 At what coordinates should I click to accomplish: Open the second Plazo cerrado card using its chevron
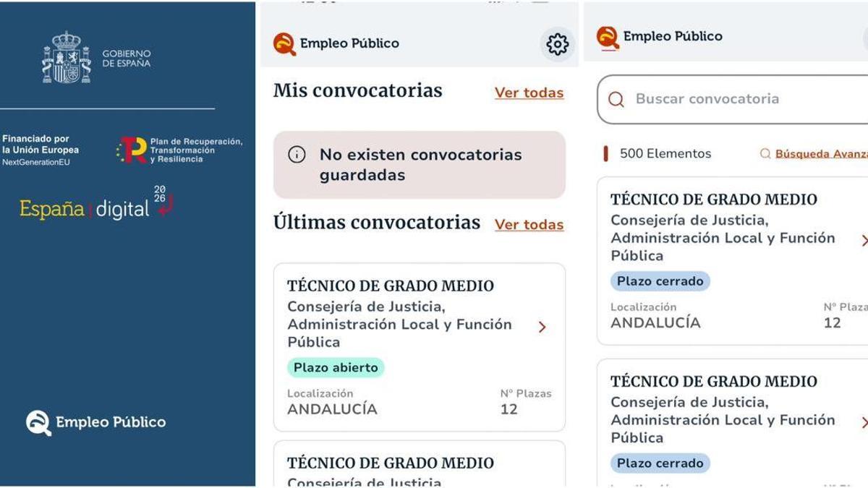point(864,422)
